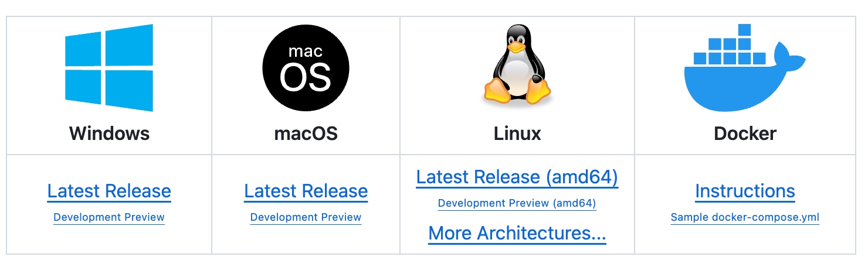Click the Linux Tux penguin icon
Viewport: 868px width, 260px height.
(517, 68)
